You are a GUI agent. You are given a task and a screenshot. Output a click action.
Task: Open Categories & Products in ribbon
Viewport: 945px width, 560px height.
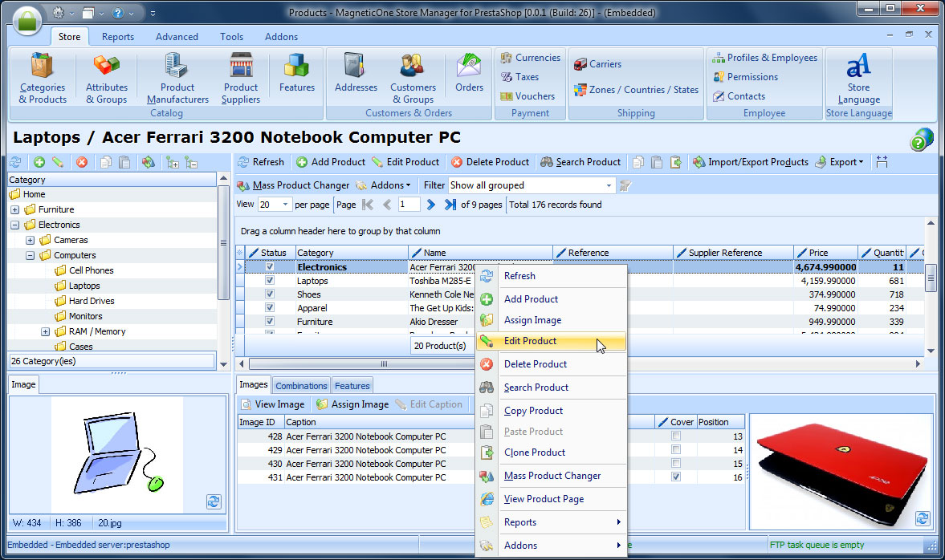pos(43,79)
